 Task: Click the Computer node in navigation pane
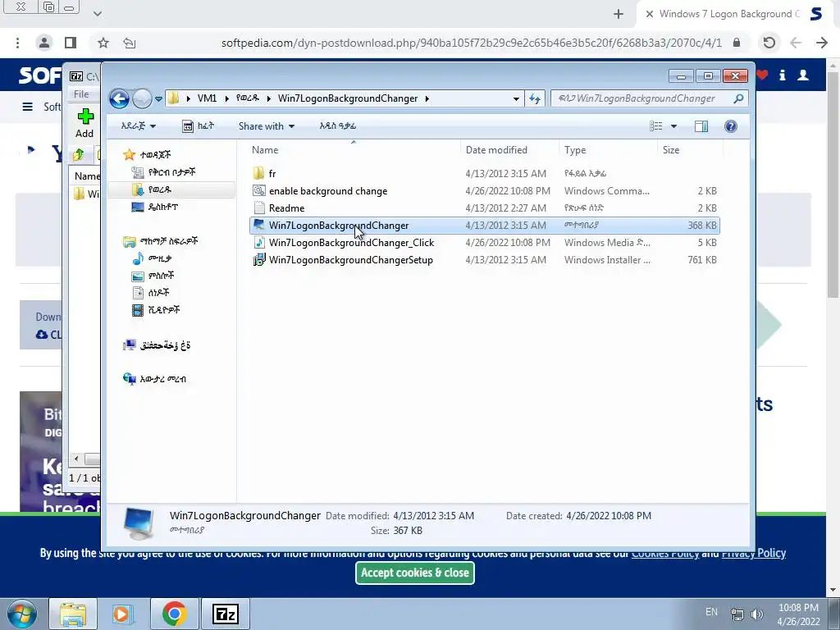pyautogui.click(x=157, y=345)
